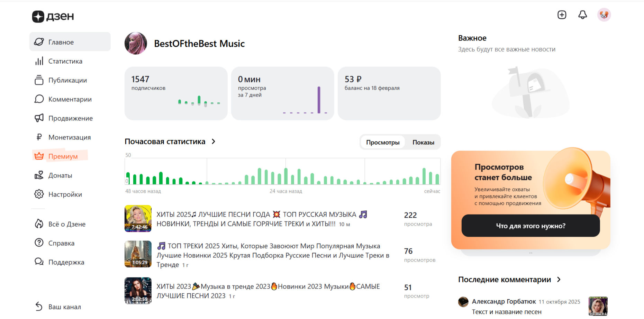
Task: Open ХИТЫ 2025 video thumbnail
Action: [x=138, y=218]
